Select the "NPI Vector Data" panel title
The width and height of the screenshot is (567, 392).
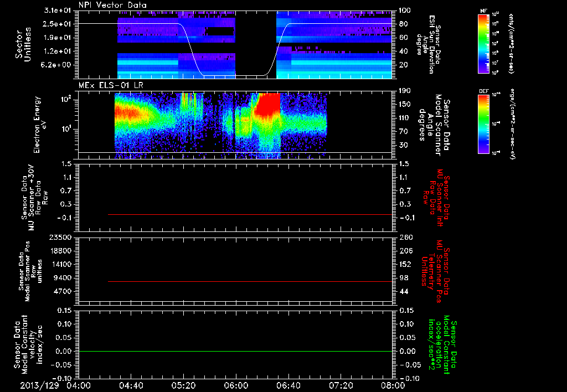[x=112, y=5]
